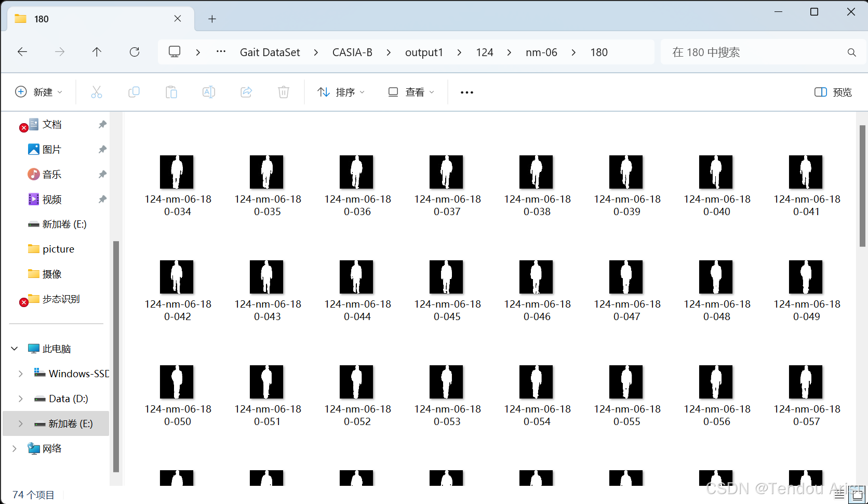Refresh the current folder

pos(135,52)
